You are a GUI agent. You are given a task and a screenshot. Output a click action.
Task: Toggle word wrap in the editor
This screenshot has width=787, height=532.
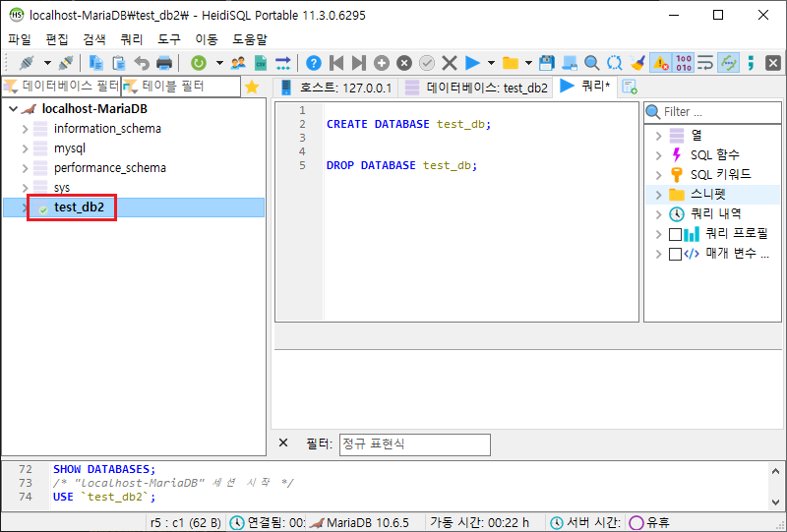705,63
